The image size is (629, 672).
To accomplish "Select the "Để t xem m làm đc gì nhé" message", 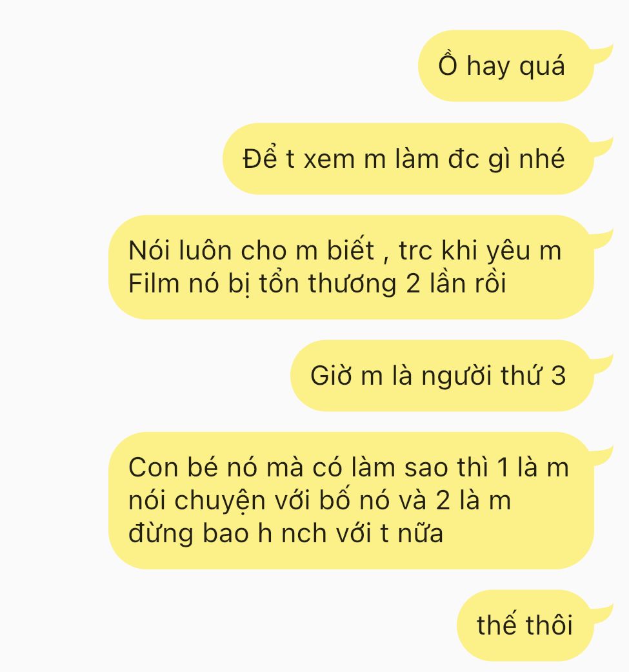I will pyautogui.click(x=408, y=159).
